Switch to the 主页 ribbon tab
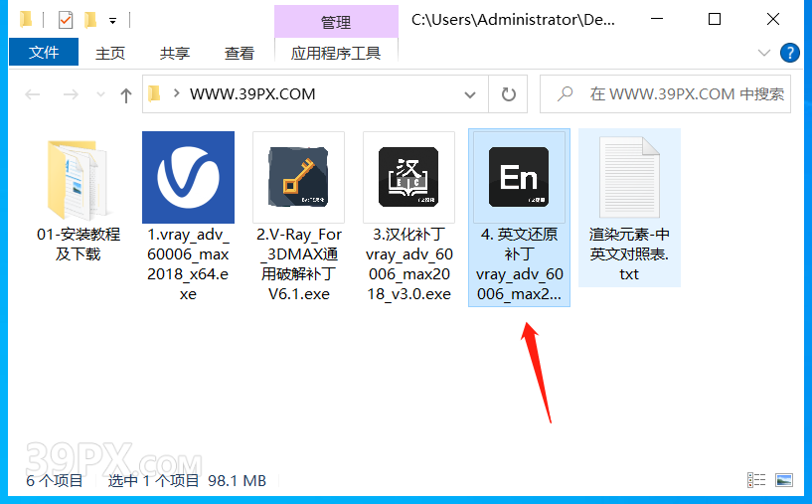Viewport: 812px width, 504px height. pos(110,53)
